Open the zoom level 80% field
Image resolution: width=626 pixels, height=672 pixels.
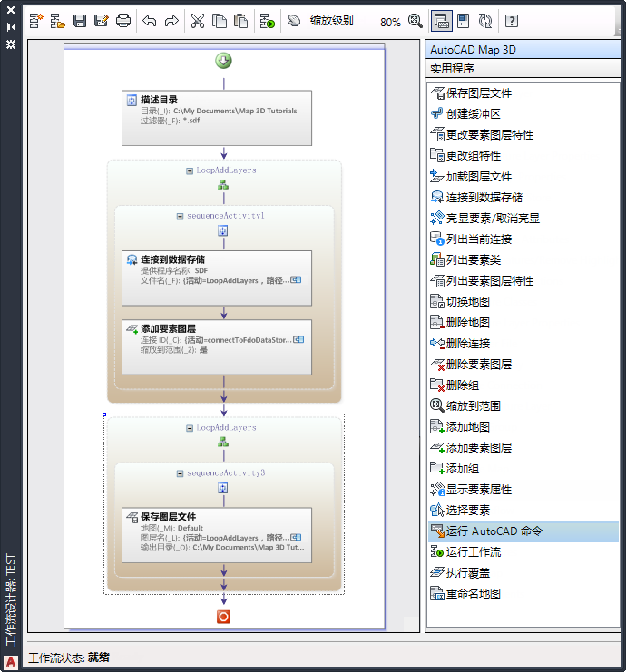(x=390, y=22)
